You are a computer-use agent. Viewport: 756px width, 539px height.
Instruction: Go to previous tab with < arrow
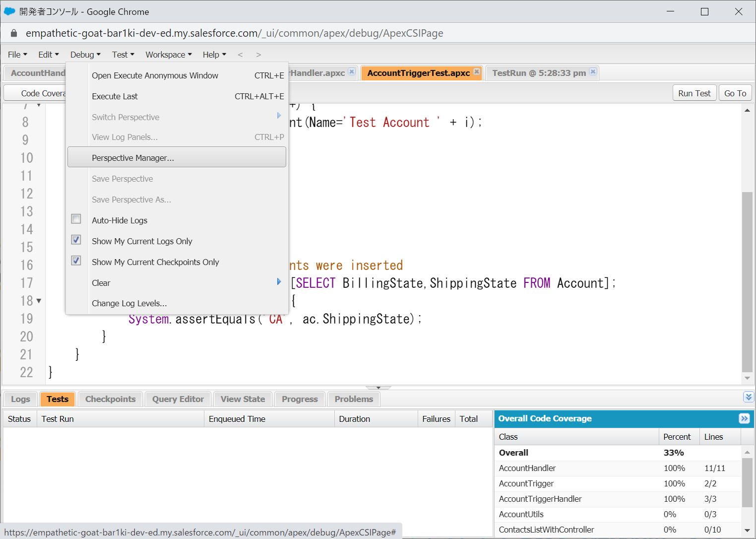pos(240,55)
